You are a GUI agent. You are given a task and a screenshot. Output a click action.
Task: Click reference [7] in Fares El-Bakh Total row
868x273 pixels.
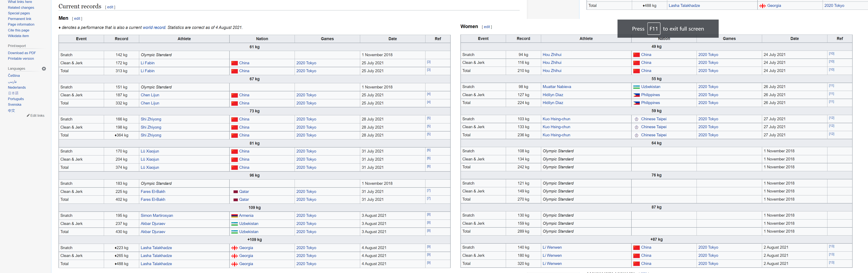[x=429, y=199]
